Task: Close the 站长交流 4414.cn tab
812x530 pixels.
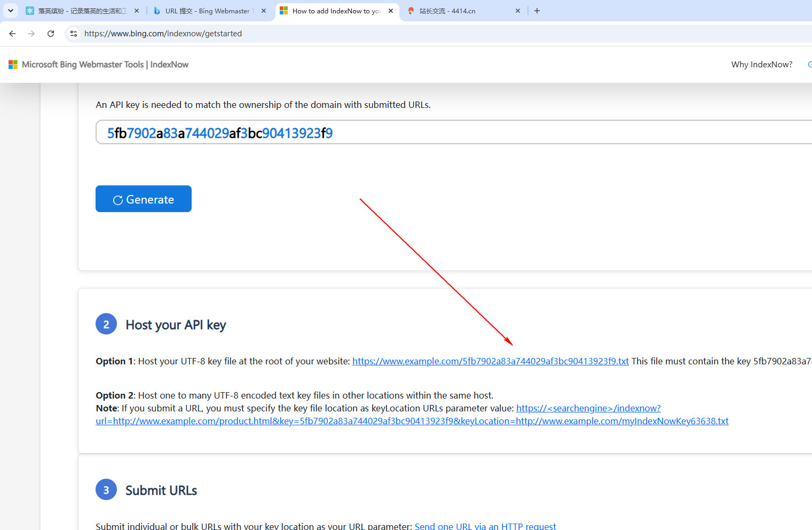Action: click(518, 11)
